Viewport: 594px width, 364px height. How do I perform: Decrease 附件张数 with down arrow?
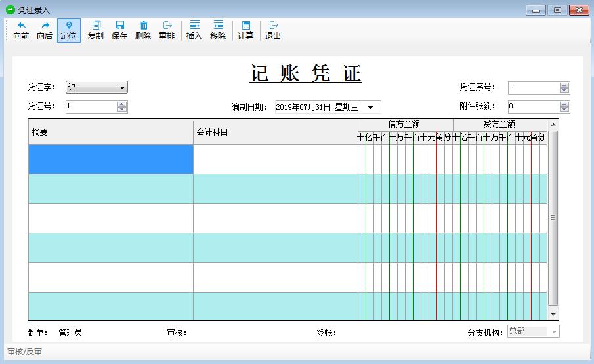pyautogui.click(x=564, y=110)
